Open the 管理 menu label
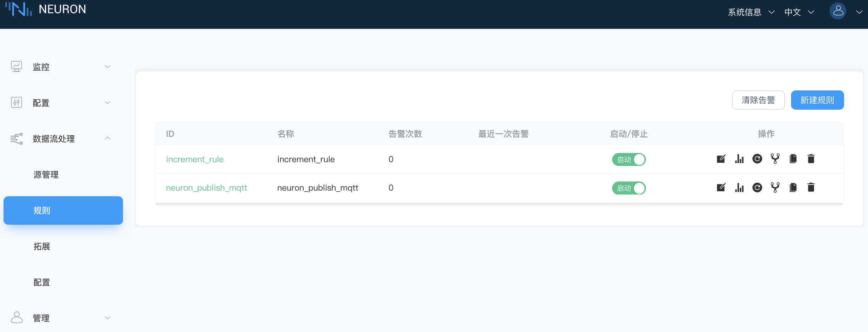 pyautogui.click(x=41, y=318)
